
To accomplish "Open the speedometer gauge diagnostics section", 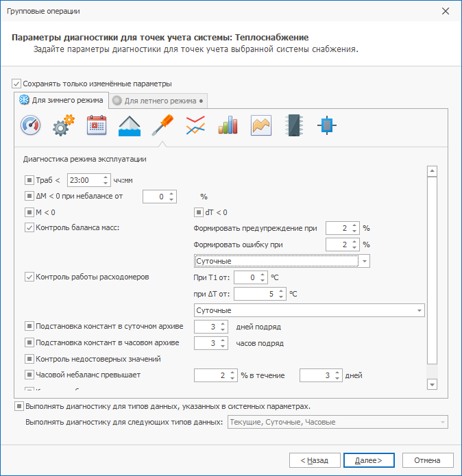I will tap(31, 125).
